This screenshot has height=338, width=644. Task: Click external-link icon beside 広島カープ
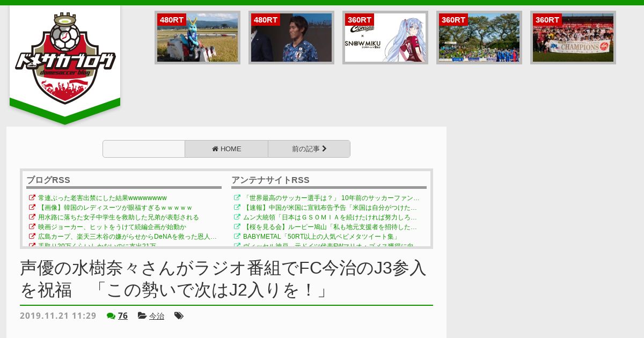tap(32, 237)
